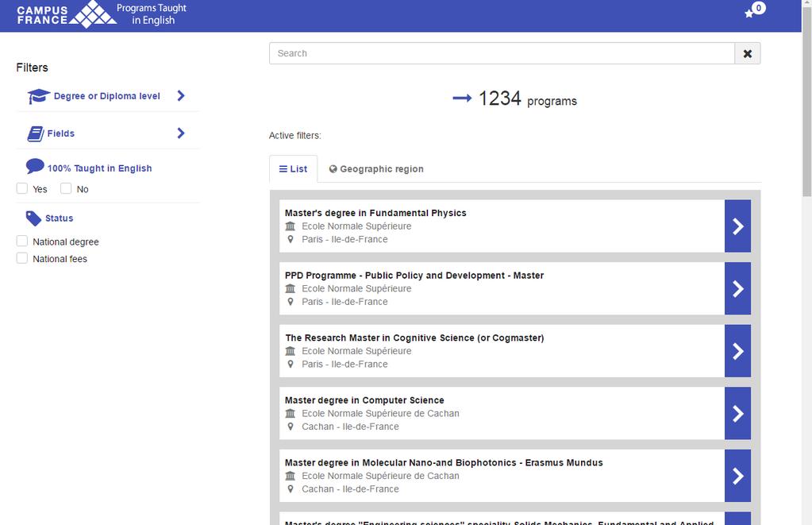The image size is (812, 525).
Task: Open Nano-and Biophotonics master with blue arrow
Action: [737, 476]
